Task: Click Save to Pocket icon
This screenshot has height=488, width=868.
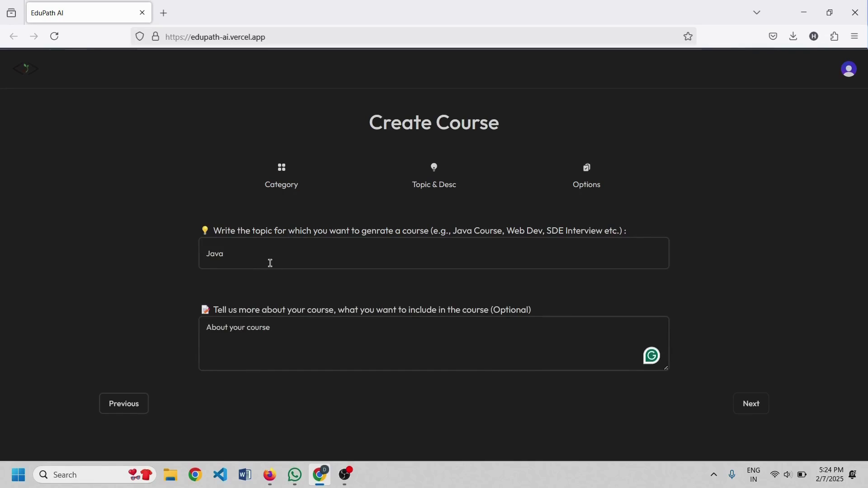Action: (773, 37)
